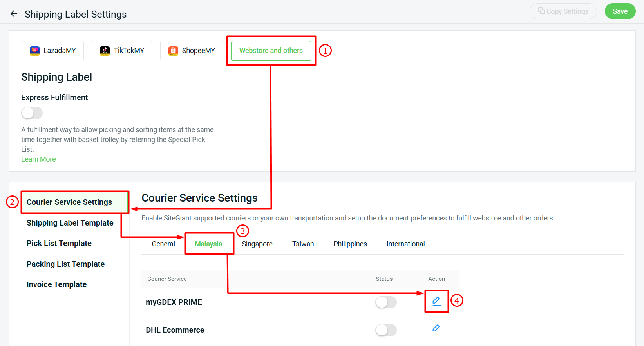Screen dimensions: 644x346
Task: Click the copy icon in Copy Settings button
Action: [542, 11]
